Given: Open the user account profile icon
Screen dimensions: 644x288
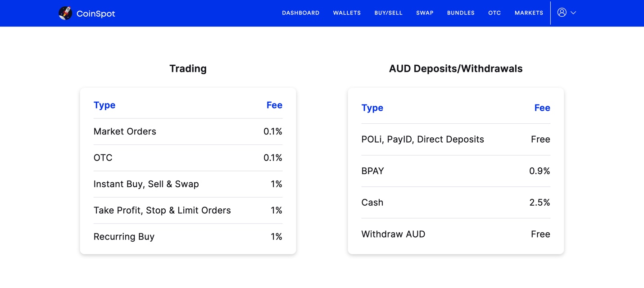Looking at the screenshot, I should (562, 13).
